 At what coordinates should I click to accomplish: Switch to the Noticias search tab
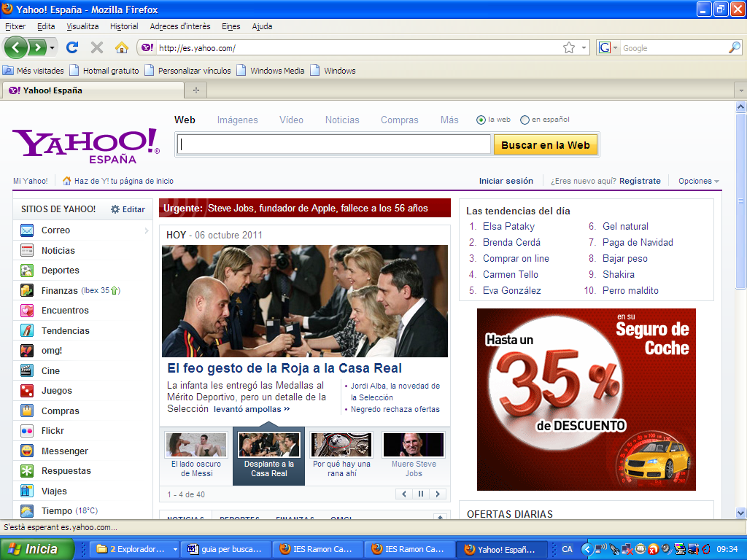[x=342, y=120]
